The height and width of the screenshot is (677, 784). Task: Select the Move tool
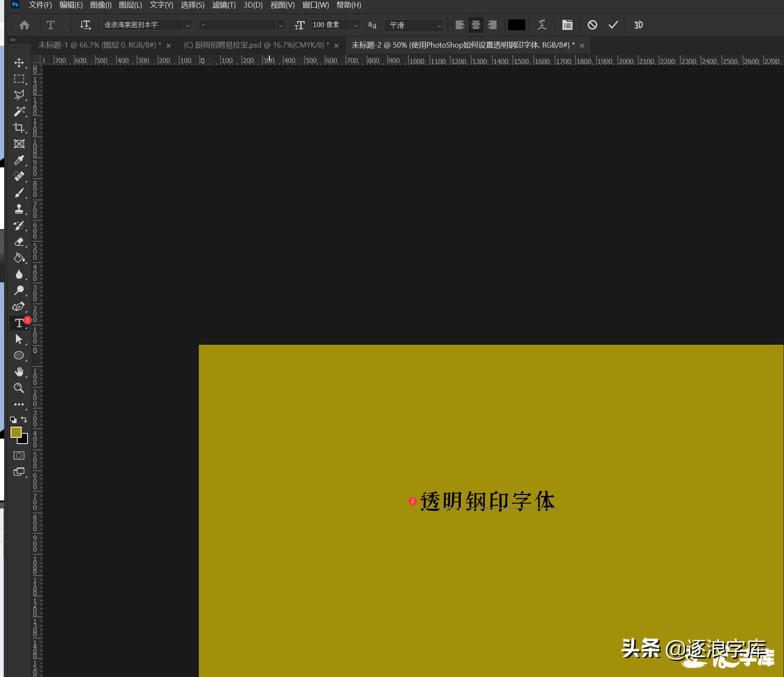[x=19, y=63]
